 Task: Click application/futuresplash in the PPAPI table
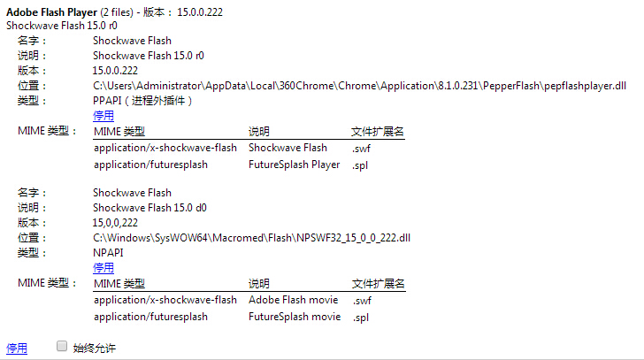pos(150,165)
